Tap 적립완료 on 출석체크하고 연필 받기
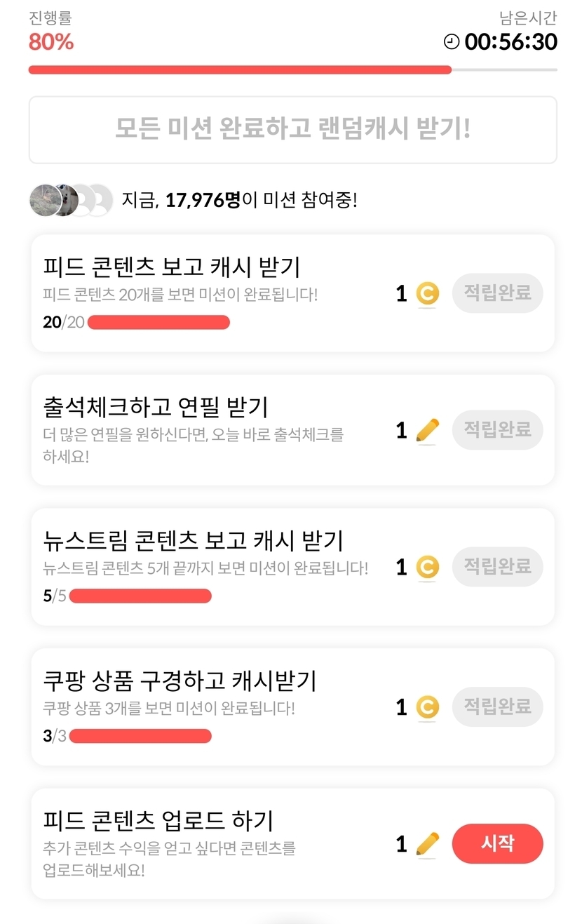Image resolution: width=582 pixels, height=924 pixels. (497, 430)
